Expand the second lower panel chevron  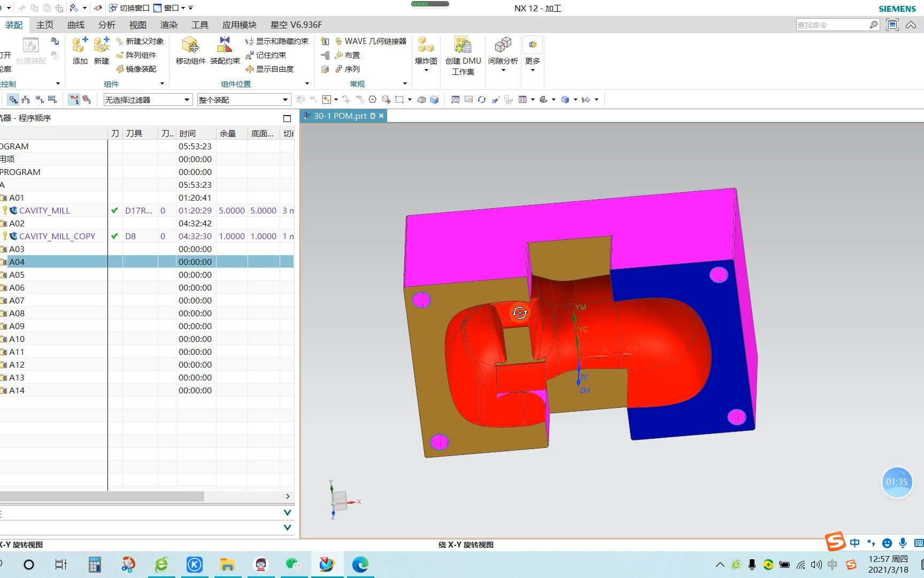tap(287, 528)
